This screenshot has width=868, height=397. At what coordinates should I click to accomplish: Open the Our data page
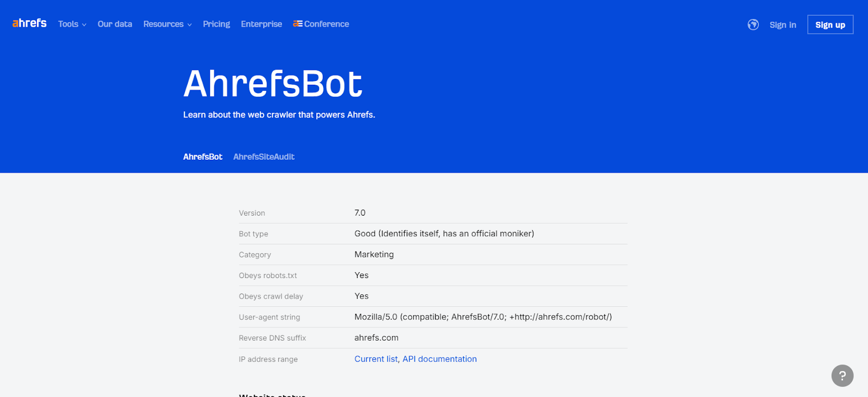click(115, 24)
